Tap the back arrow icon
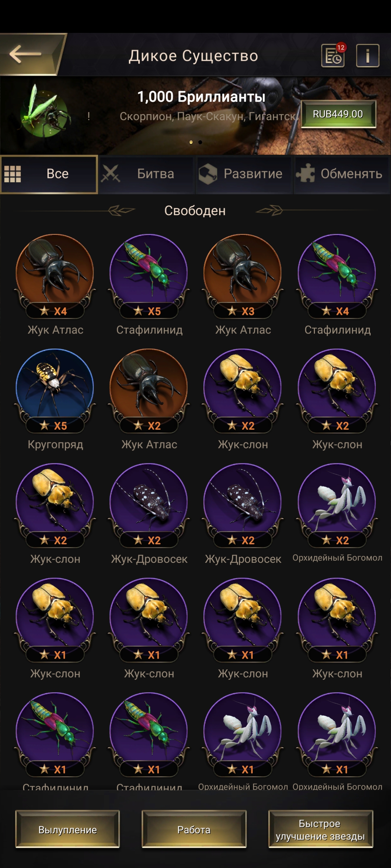Image resolution: width=391 pixels, height=868 pixels. [25, 54]
